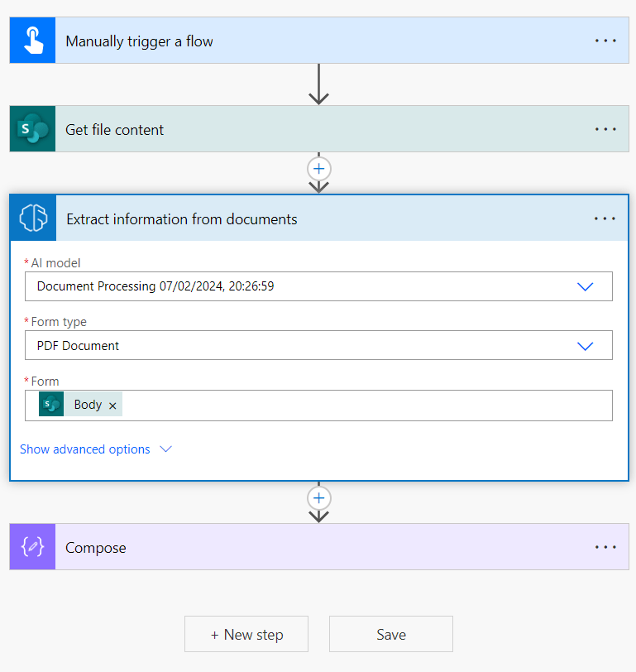Expand Show advanced options chevron
The height and width of the screenshot is (672, 636).
coord(165,449)
